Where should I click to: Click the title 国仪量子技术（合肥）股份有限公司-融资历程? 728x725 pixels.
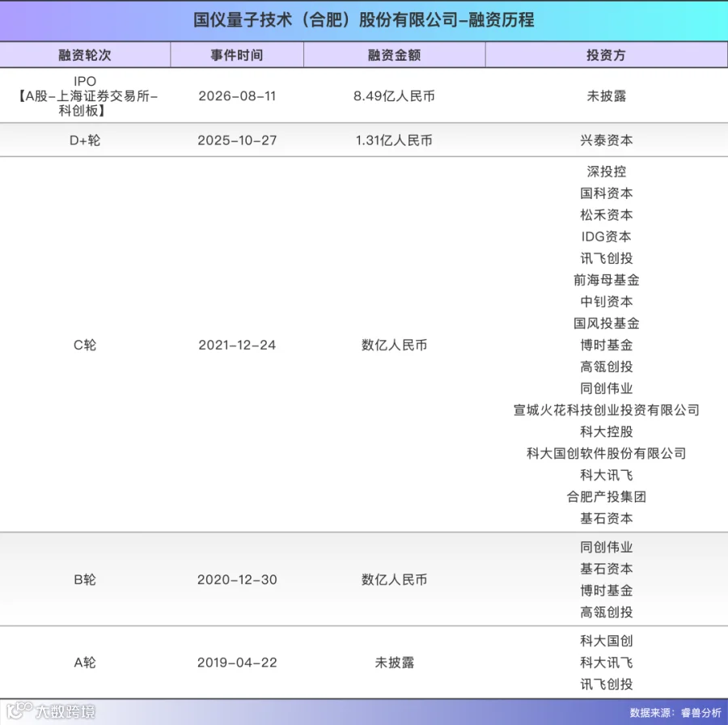(363, 20)
